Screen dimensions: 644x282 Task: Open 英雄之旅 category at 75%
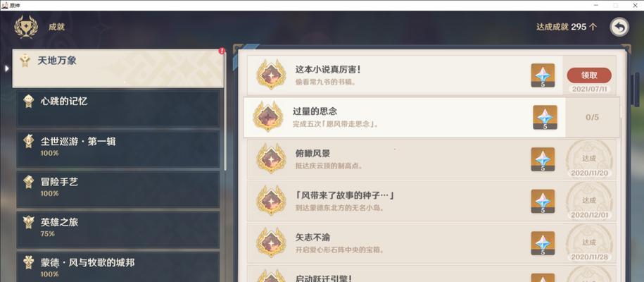click(x=118, y=229)
